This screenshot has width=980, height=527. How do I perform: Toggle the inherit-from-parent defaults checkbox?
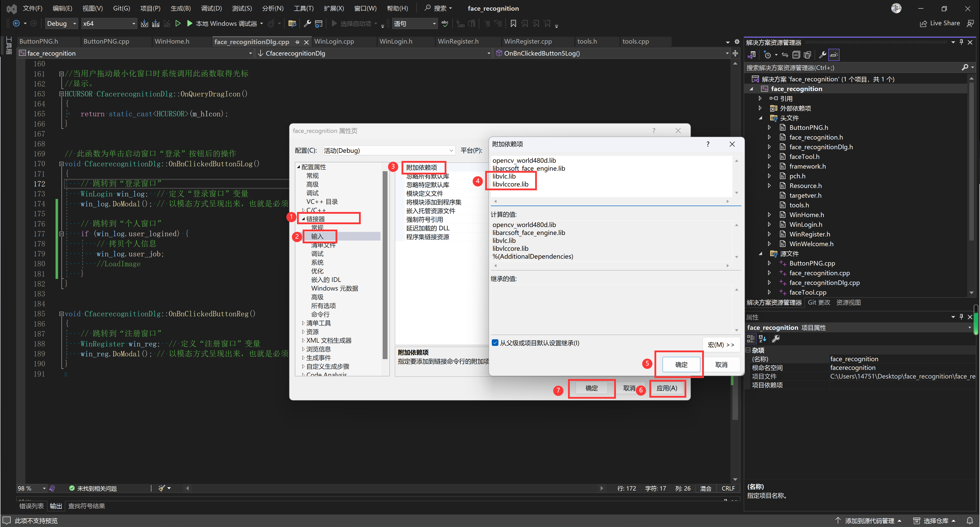[x=495, y=343]
